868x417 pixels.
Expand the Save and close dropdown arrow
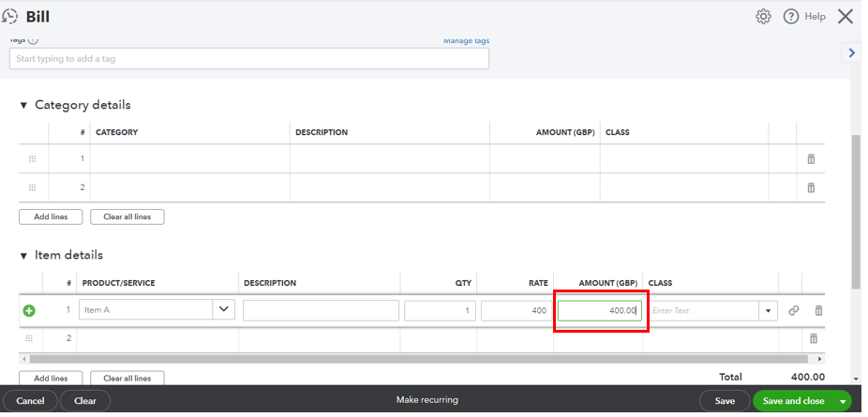coord(842,401)
